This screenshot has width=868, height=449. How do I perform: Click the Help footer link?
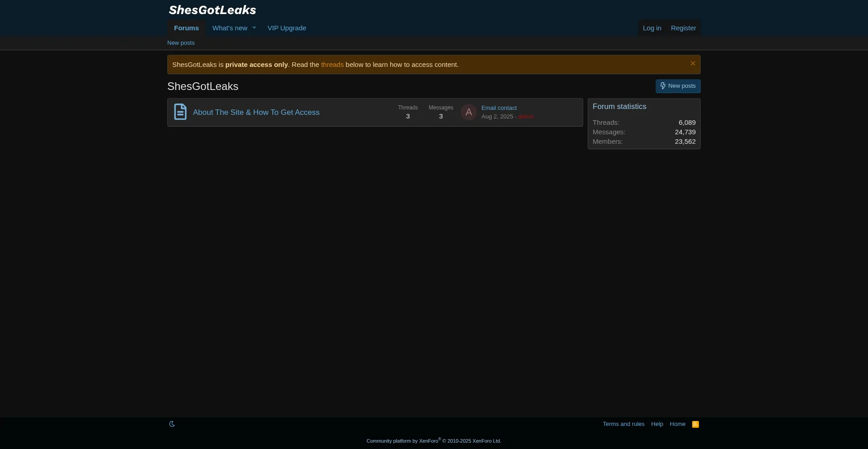click(657, 424)
